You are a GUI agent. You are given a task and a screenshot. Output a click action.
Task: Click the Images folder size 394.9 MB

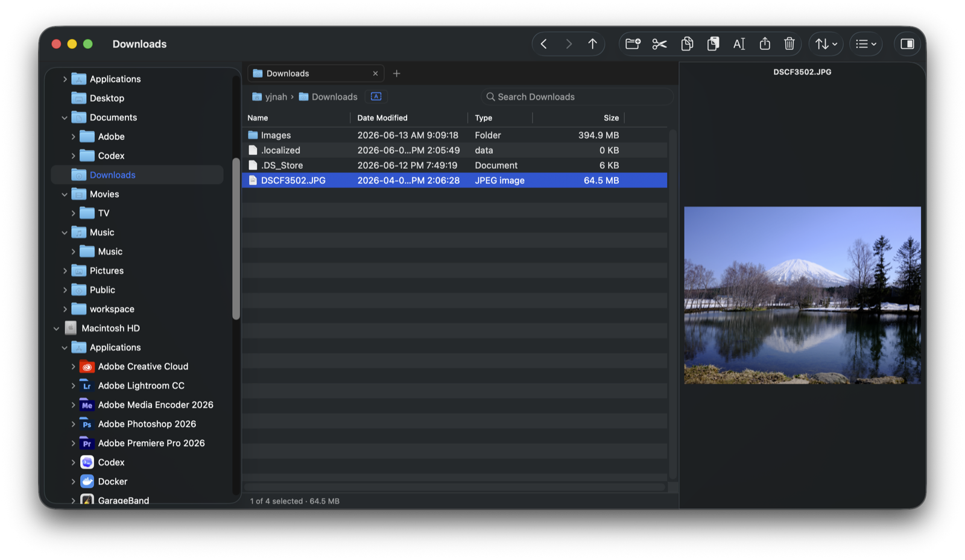(598, 136)
